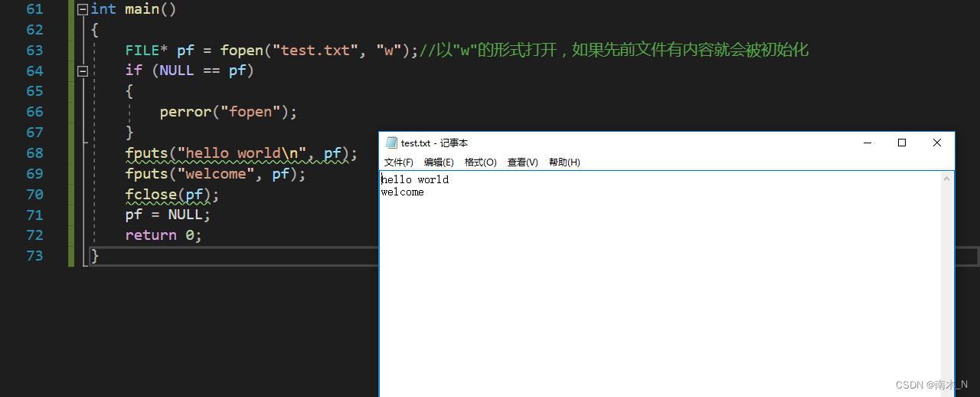This screenshot has height=397, width=980.
Task: Close the test.txt Notepad window
Action: point(937,143)
